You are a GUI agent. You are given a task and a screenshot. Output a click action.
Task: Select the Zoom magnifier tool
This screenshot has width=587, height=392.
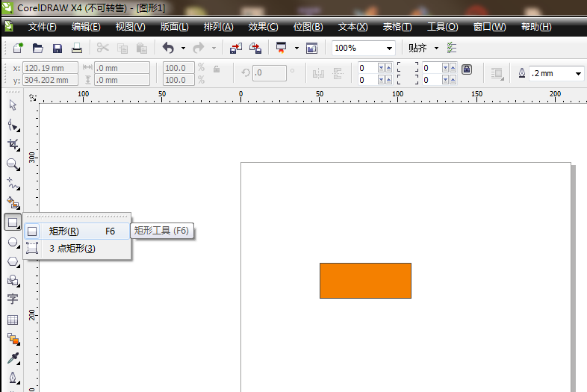tap(13, 164)
